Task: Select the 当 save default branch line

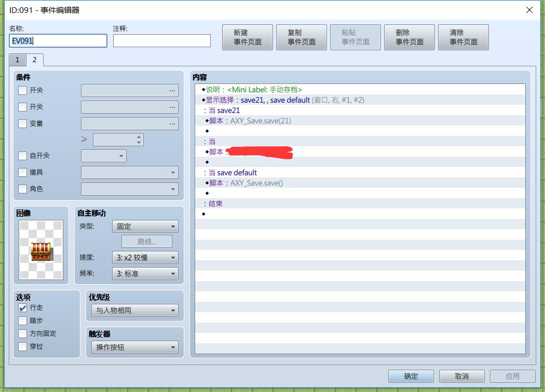Action: [x=360, y=173]
